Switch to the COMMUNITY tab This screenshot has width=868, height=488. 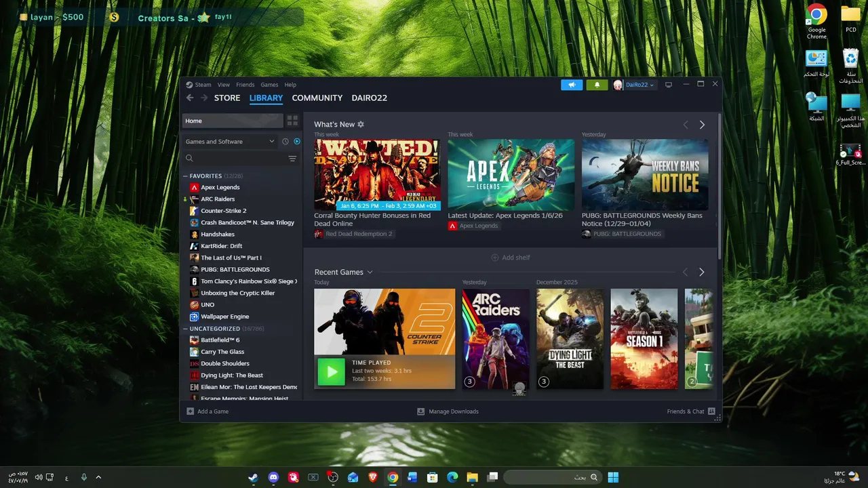point(317,98)
